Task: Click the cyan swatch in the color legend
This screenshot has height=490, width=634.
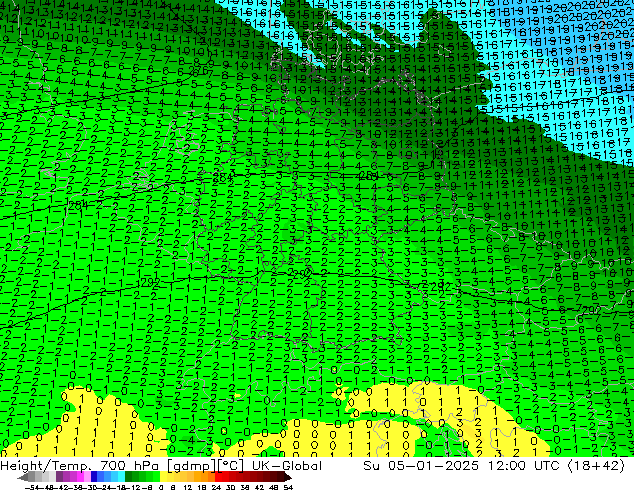Action: tap(121, 477)
